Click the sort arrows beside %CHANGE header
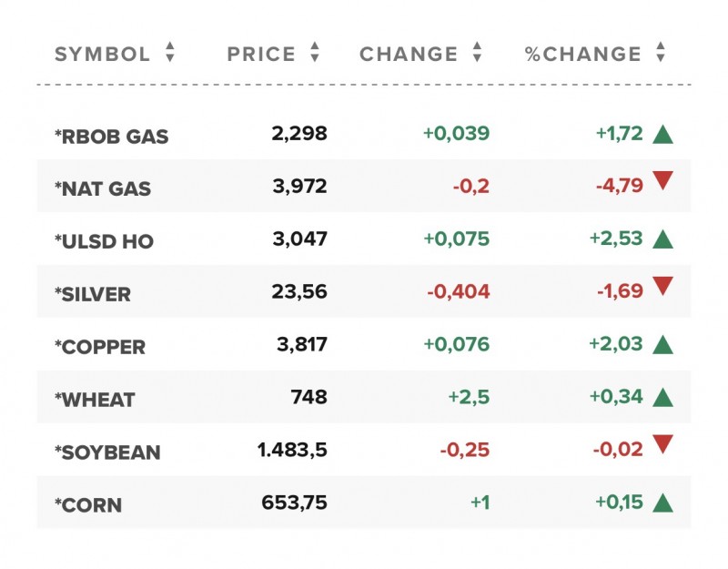Image resolution: width=728 pixels, height=569 pixels. click(660, 54)
